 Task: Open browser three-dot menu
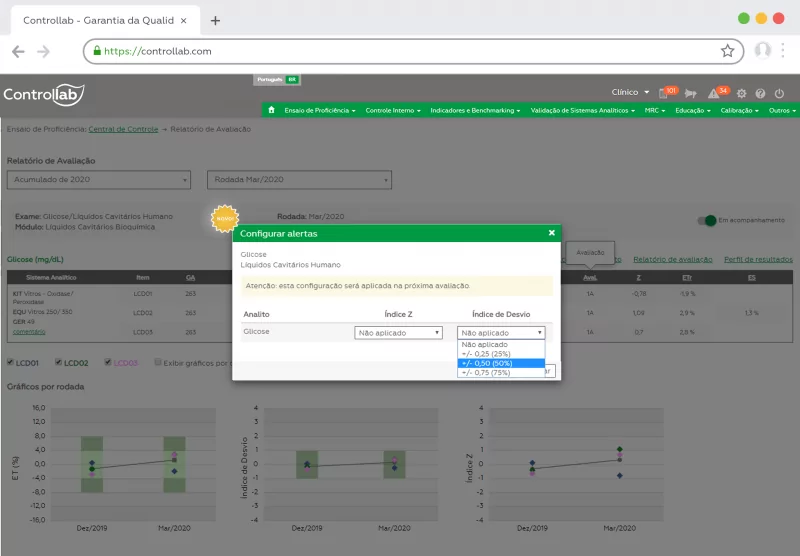point(783,50)
